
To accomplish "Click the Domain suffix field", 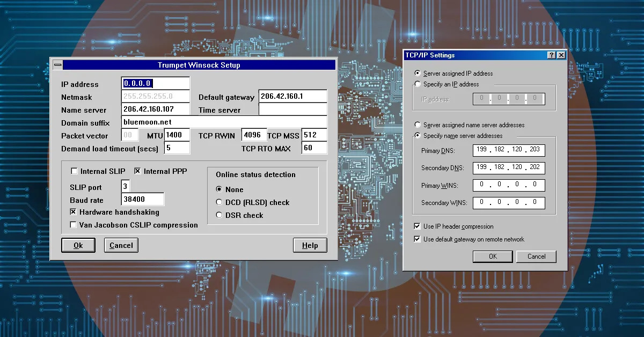I will click(224, 122).
